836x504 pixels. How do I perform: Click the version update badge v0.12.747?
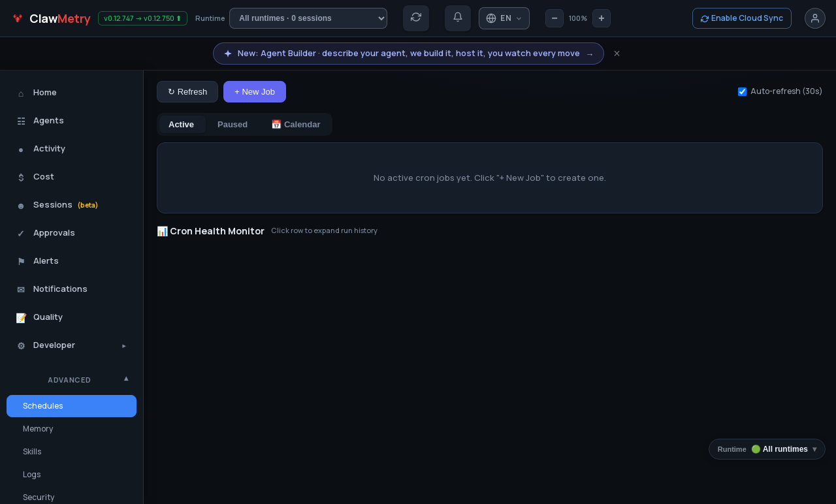pos(142,18)
